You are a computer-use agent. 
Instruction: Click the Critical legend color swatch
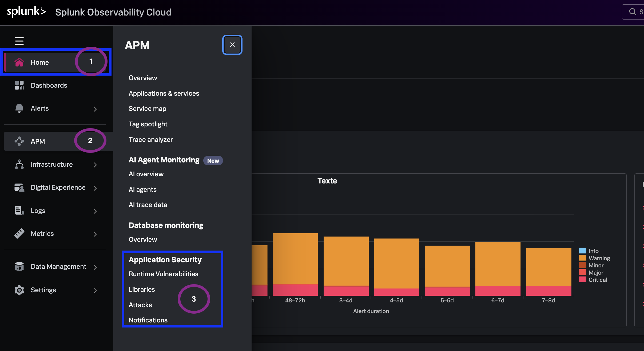pyautogui.click(x=582, y=280)
